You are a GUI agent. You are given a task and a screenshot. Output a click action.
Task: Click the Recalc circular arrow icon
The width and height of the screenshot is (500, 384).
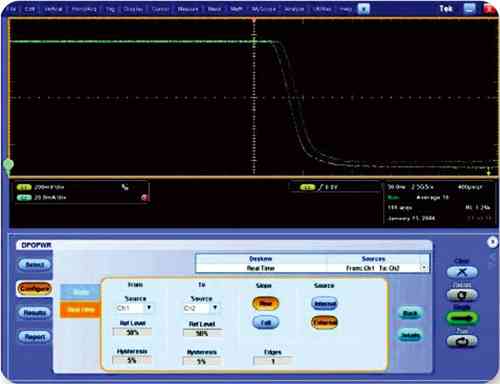pos(462,295)
